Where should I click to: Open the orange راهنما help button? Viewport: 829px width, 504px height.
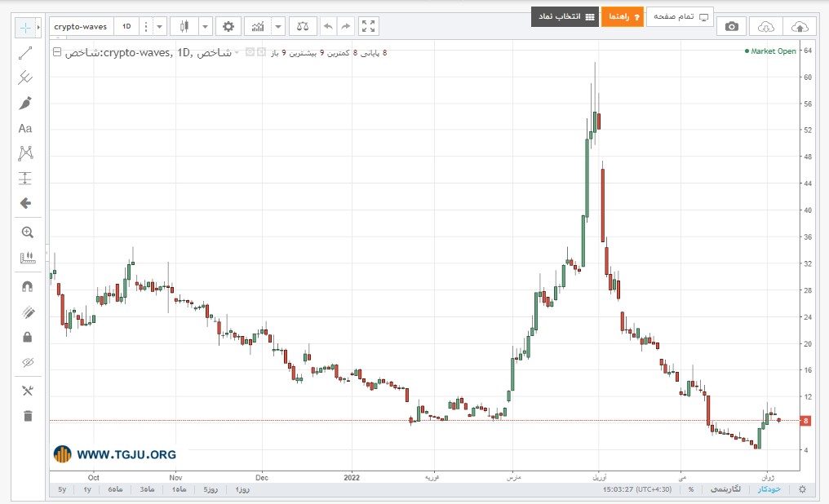point(623,17)
